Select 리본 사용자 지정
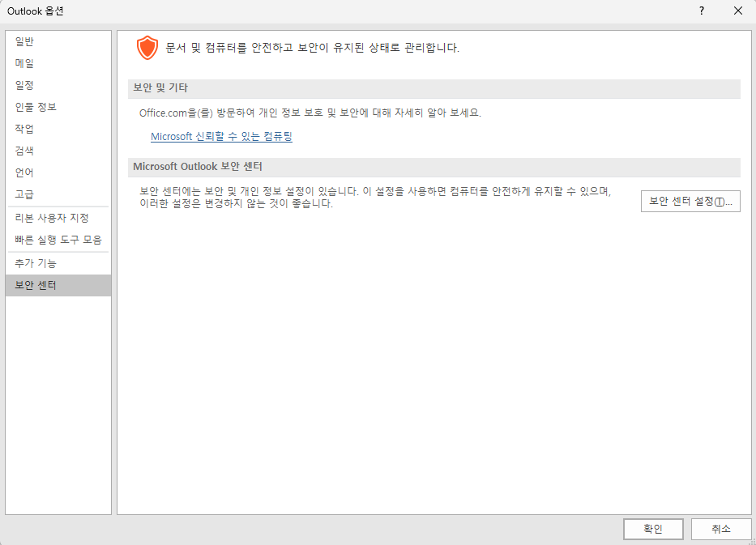The width and height of the screenshot is (756, 545). pyautogui.click(x=58, y=218)
